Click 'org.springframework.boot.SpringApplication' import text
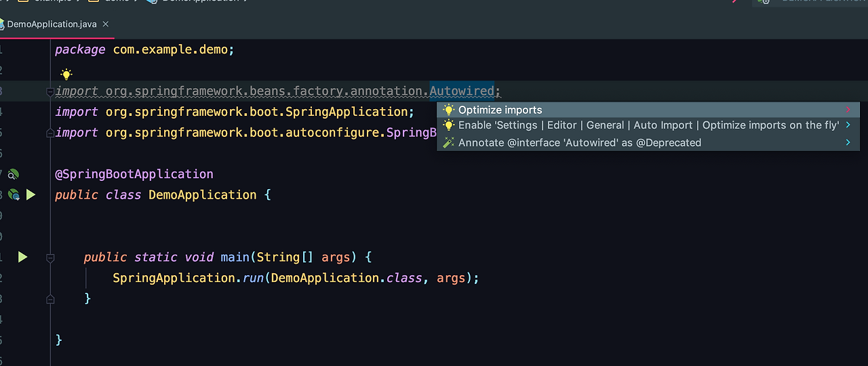The image size is (868, 366). [256, 112]
